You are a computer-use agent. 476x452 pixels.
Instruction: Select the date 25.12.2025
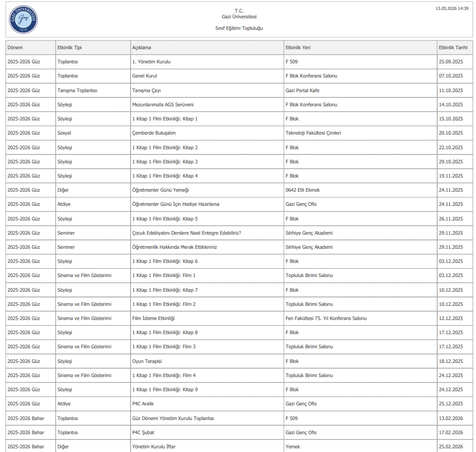pos(455,404)
